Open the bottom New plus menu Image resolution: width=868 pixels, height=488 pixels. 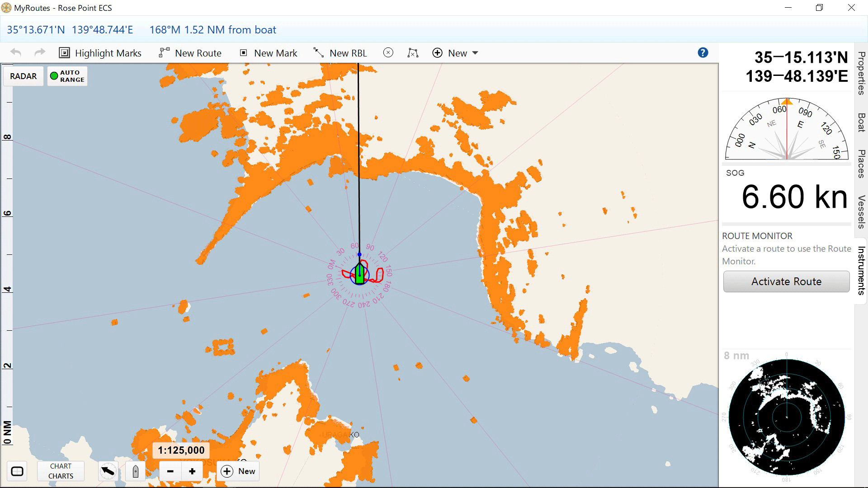238,471
